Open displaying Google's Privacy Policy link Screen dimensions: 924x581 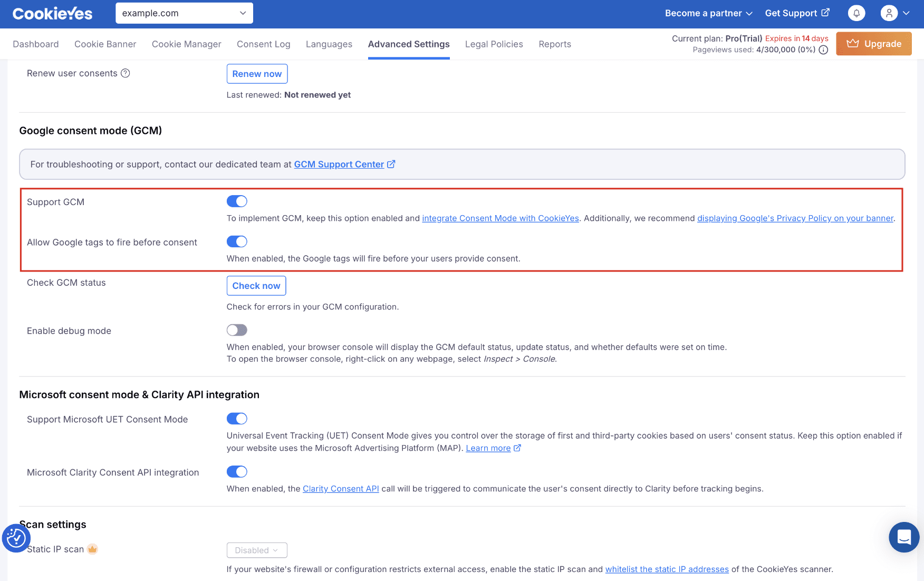click(x=795, y=218)
